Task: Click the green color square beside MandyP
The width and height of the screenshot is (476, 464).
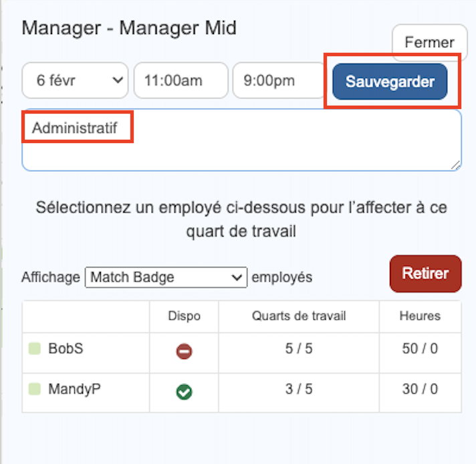Action: [x=34, y=390]
